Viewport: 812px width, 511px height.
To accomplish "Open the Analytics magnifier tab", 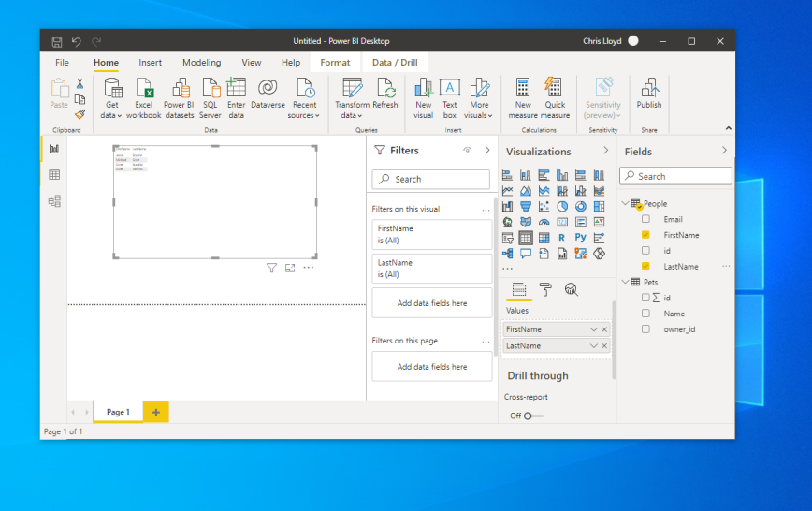I will [x=572, y=290].
